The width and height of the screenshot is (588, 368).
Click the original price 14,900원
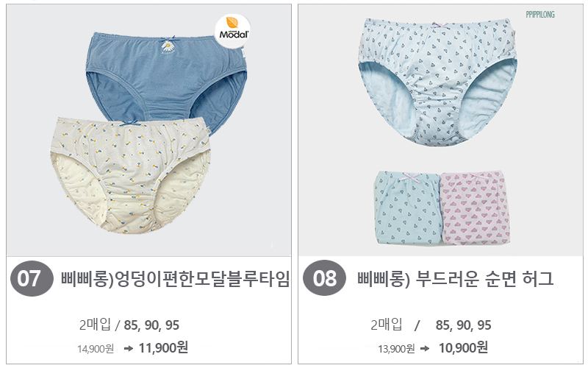[x=96, y=349]
